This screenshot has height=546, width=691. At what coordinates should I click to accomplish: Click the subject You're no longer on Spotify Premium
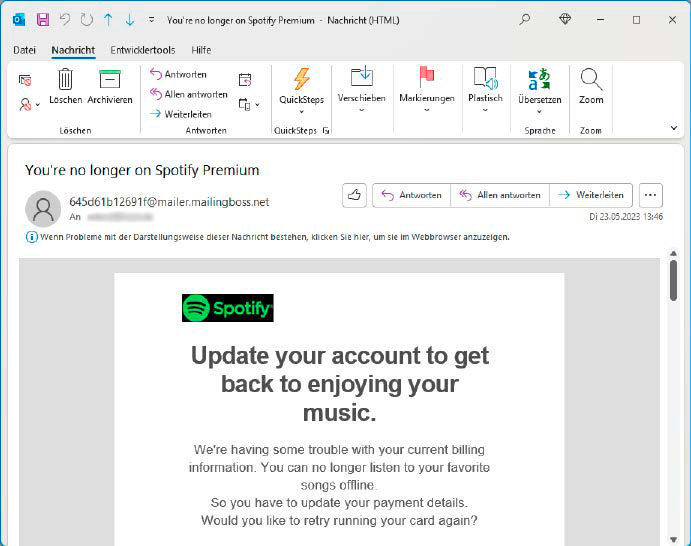pyautogui.click(x=142, y=170)
